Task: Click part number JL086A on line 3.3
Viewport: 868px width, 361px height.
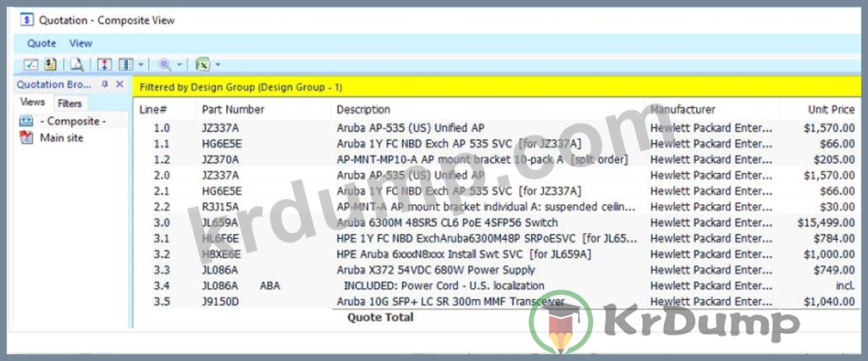Action: [220, 270]
